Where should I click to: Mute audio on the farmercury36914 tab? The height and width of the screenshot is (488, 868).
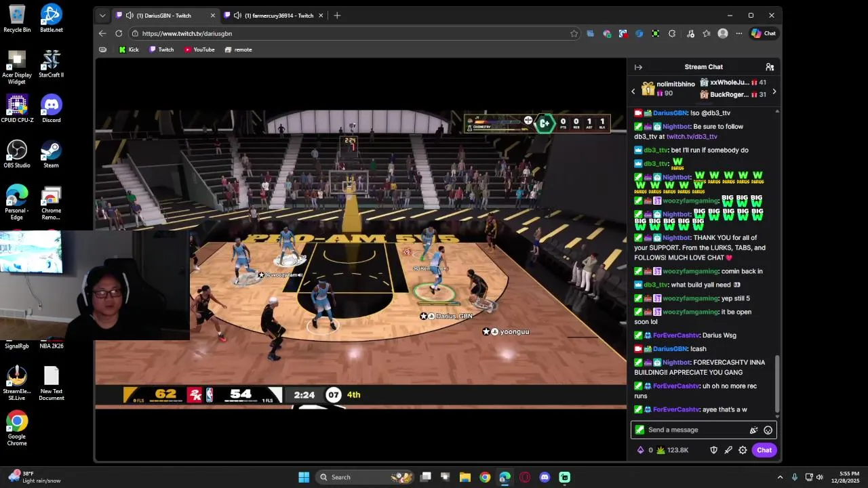tap(237, 16)
